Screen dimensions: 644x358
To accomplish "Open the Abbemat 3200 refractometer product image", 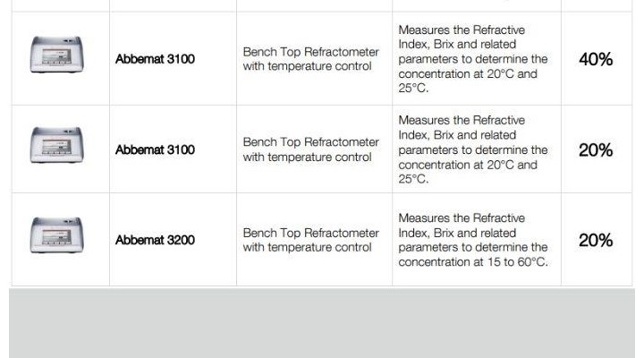I will point(56,234).
